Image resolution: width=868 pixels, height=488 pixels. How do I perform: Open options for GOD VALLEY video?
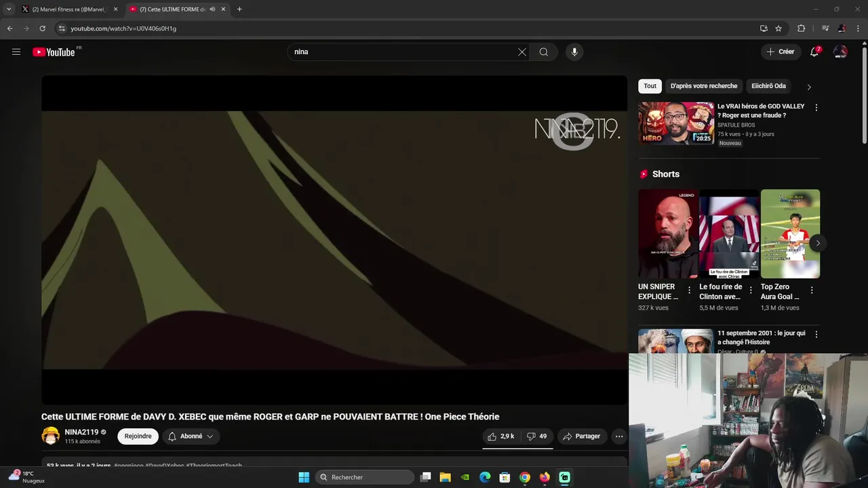816,108
